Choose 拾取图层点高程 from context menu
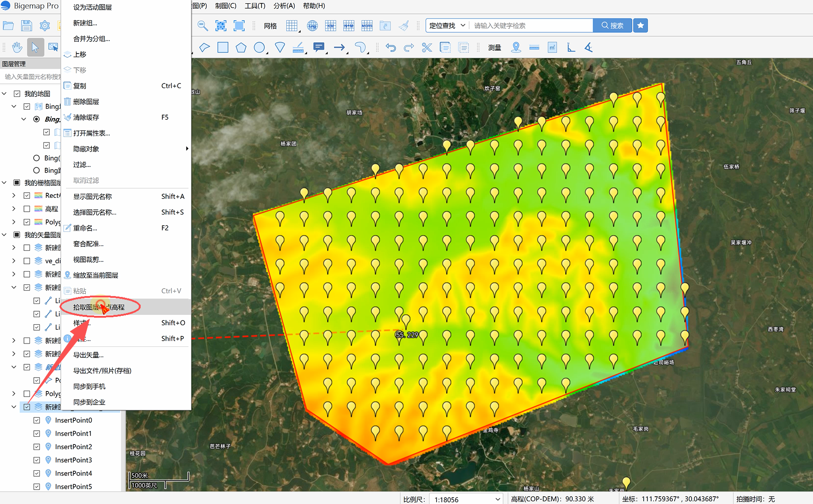 click(126, 307)
